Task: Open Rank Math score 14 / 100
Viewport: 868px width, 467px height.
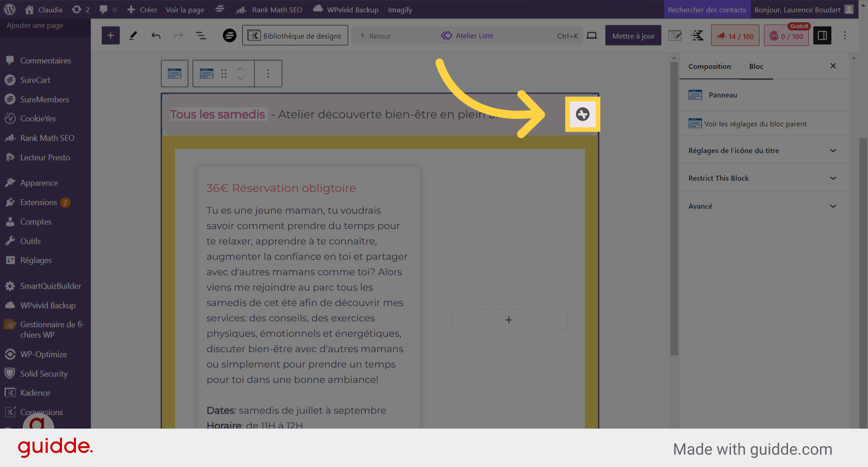Action: pos(735,35)
